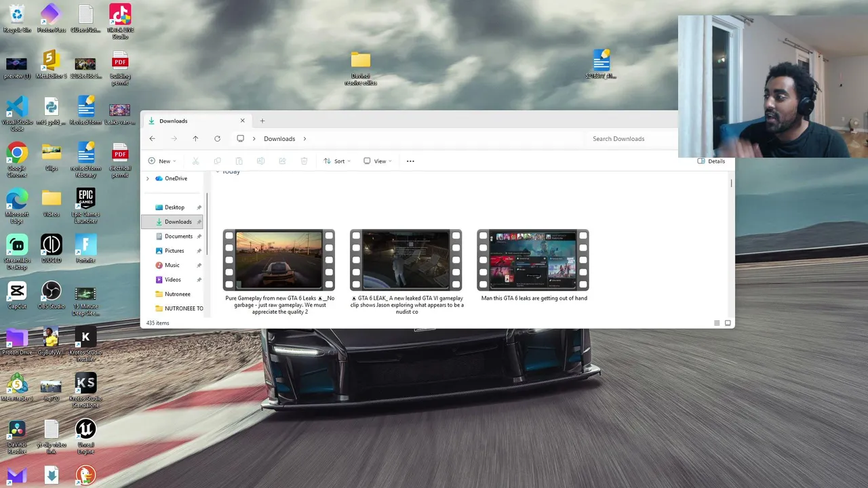The image size is (868, 488).
Task: Select the Man this GTA 6 leaks video
Action: tap(534, 266)
